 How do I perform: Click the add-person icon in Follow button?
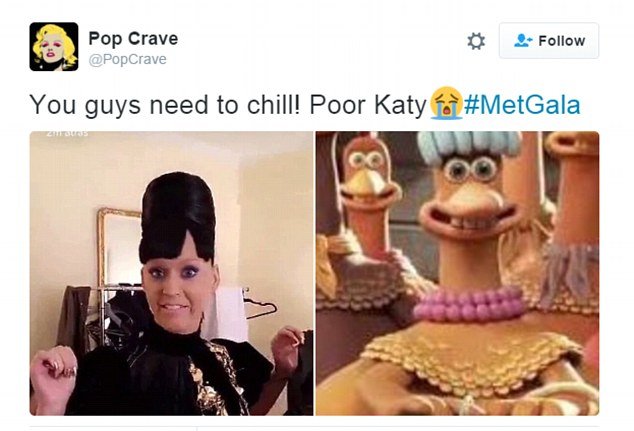coord(523,40)
